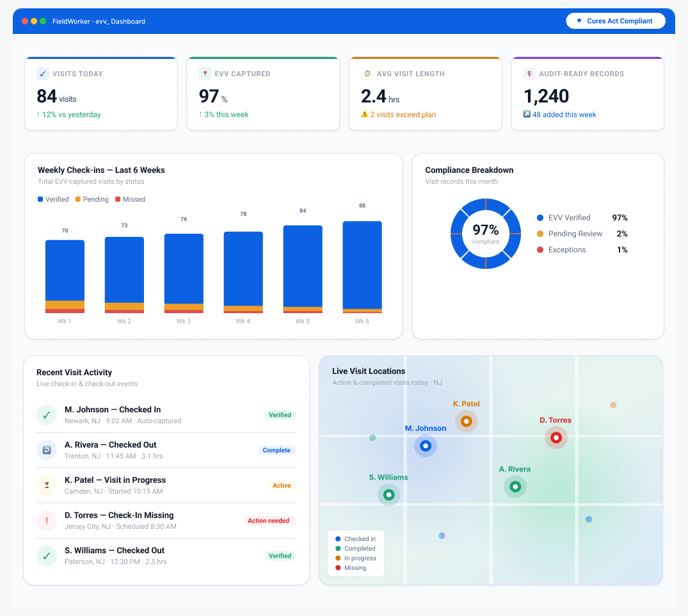Screen dimensions: 688x616
Task: Click the stopwatch icon on Avg Visit Length
Action: [367, 74]
